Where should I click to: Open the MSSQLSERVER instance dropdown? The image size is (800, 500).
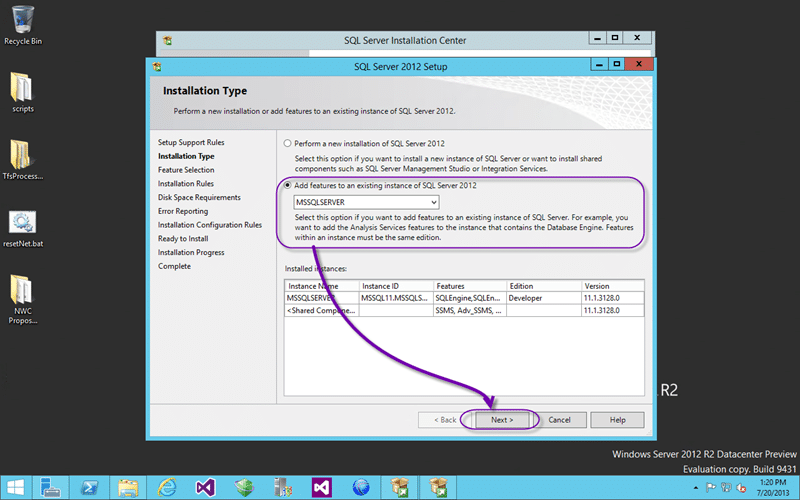(x=366, y=202)
